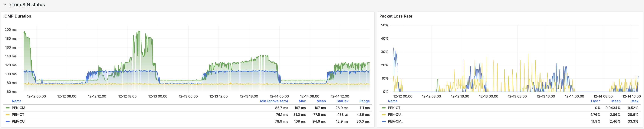Show only PEK-CU_ packet loss series label

point(395,115)
